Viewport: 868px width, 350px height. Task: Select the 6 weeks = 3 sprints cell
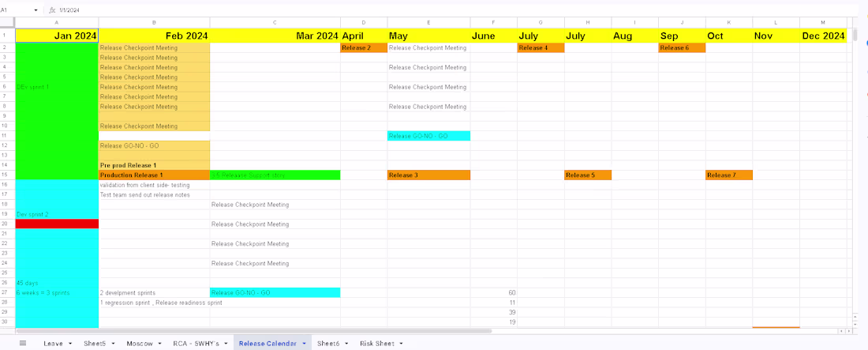(57, 292)
